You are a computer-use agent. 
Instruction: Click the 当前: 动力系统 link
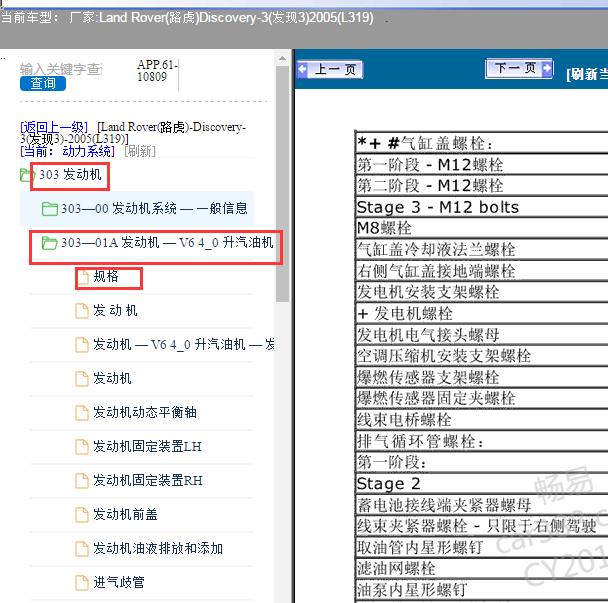[67, 151]
